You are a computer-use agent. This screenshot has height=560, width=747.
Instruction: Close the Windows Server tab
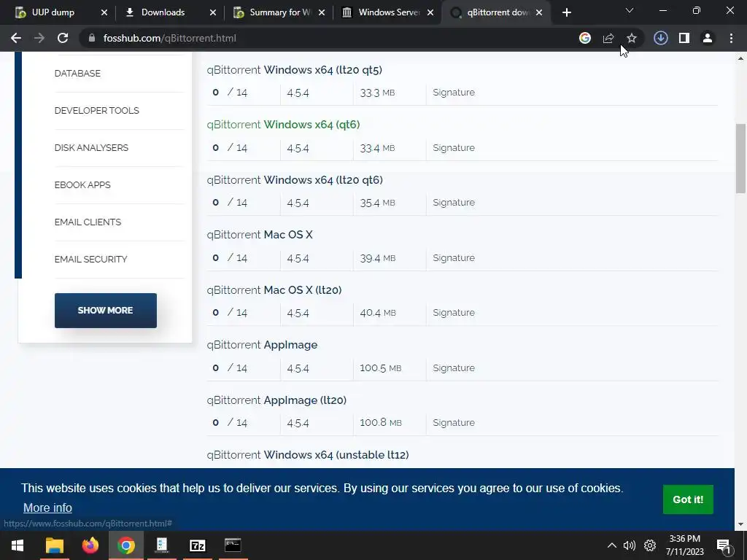(x=430, y=12)
